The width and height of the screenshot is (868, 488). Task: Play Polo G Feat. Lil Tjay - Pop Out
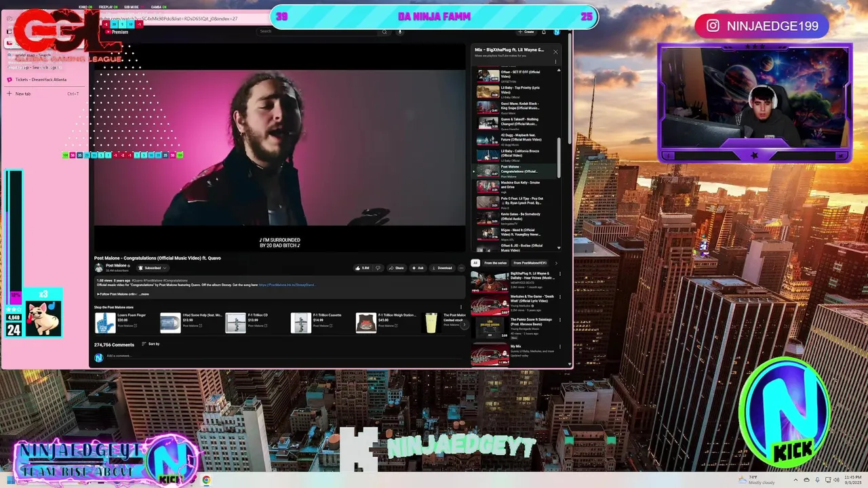(x=515, y=202)
